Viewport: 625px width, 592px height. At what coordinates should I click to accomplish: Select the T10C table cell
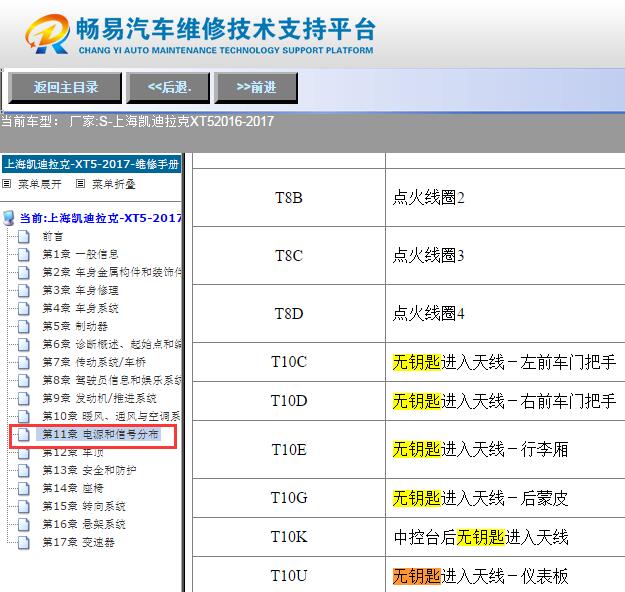[289, 362]
